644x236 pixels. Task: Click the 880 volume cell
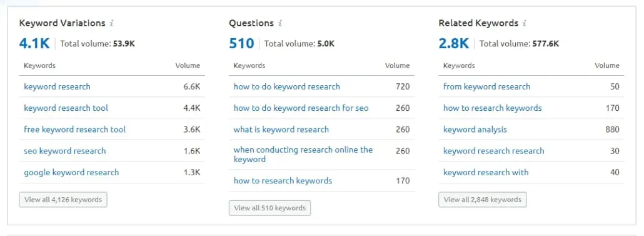pos(612,130)
